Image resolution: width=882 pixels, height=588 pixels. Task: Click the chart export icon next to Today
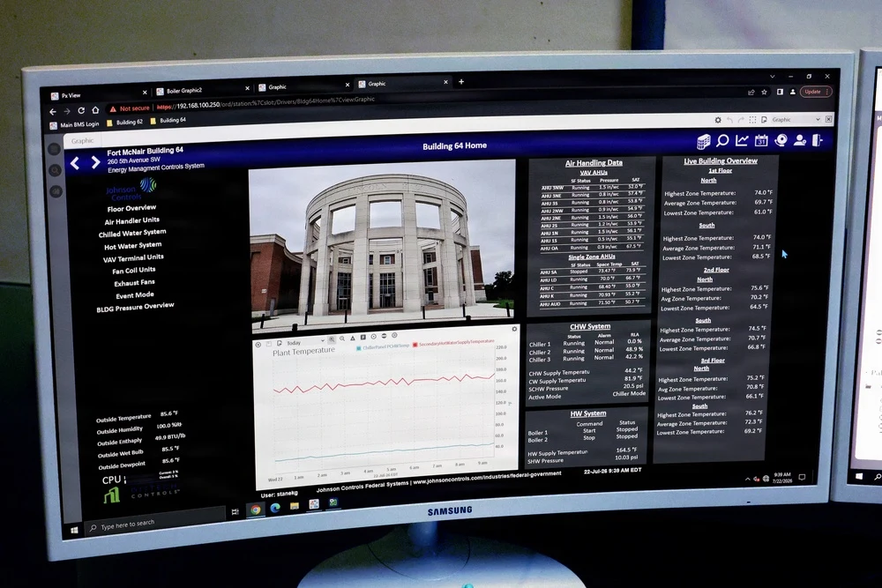point(280,343)
